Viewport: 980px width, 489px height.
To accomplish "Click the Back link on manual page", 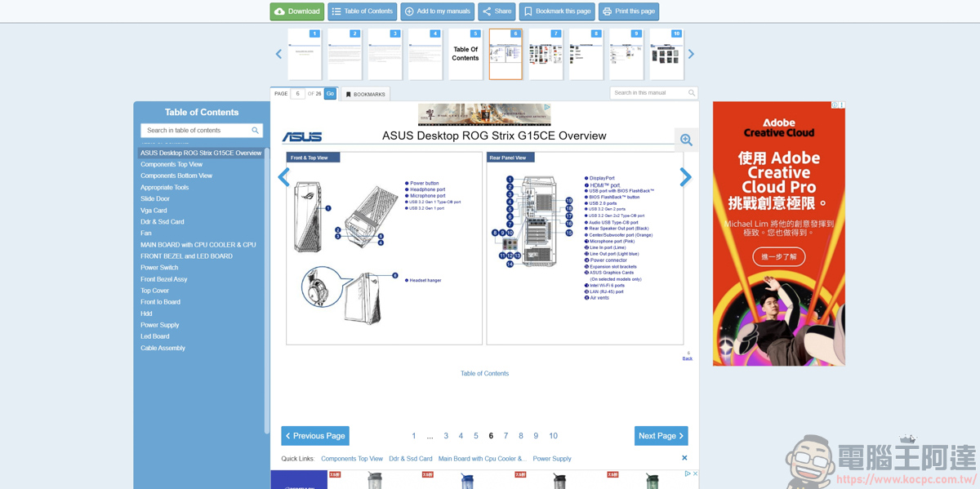I will coord(688,358).
